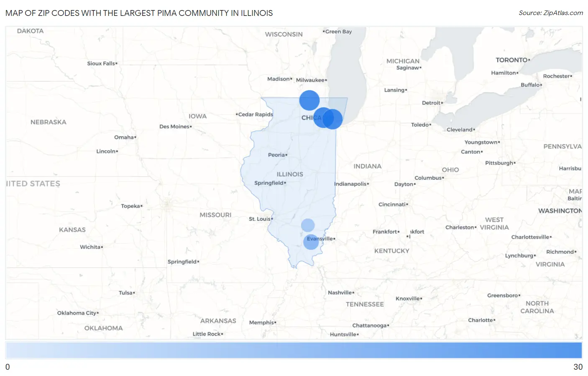
Task: Click the Lincoln city label
Action: tap(107, 151)
